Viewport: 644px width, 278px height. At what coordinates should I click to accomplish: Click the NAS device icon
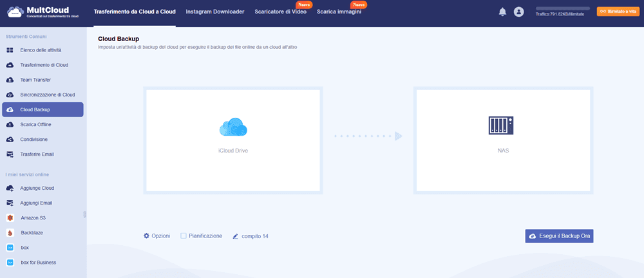click(x=501, y=125)
